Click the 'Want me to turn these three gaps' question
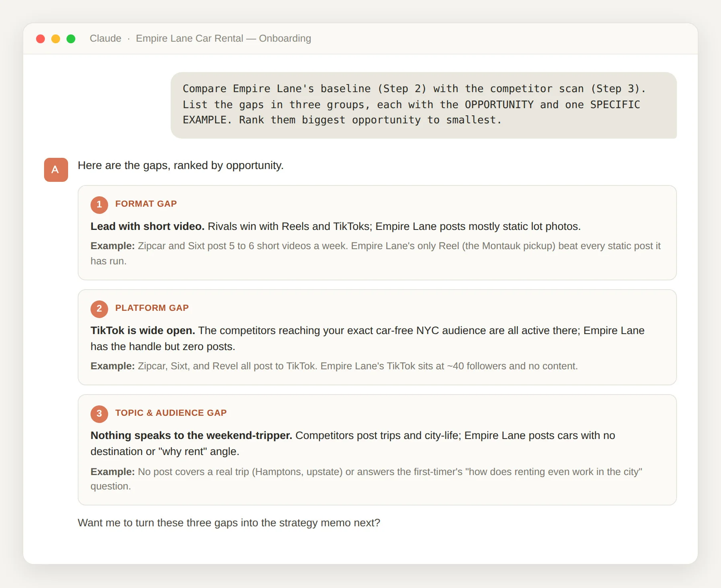The image size is (721, 588). pos(229,523)
